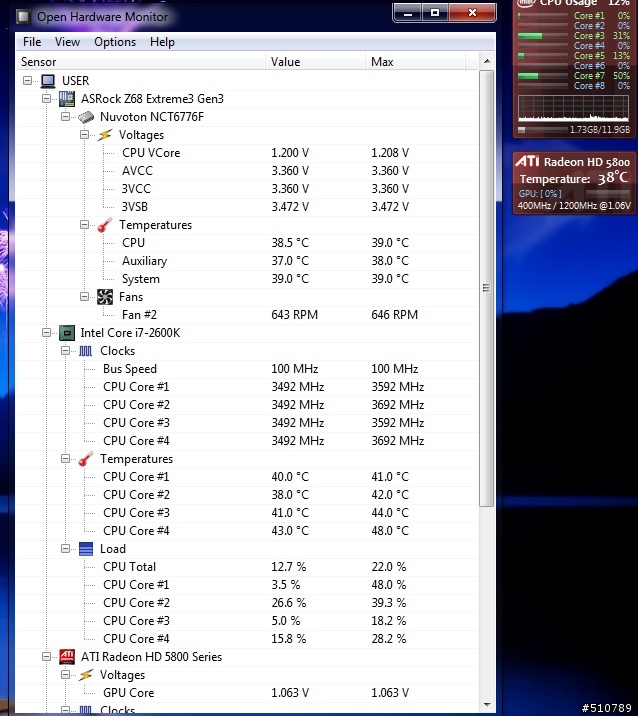The image size is (638, 716).
Task: Collapse the Intel Core Temperatures group
Action: tap(66, 458)
